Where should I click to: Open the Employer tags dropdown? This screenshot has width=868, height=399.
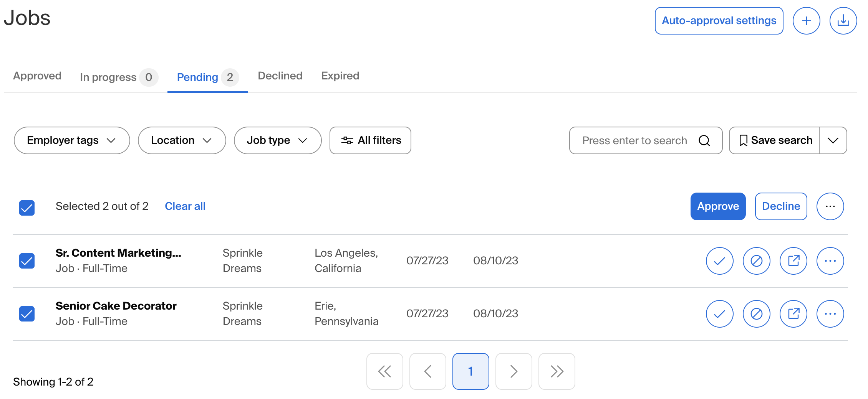[72, 140]
